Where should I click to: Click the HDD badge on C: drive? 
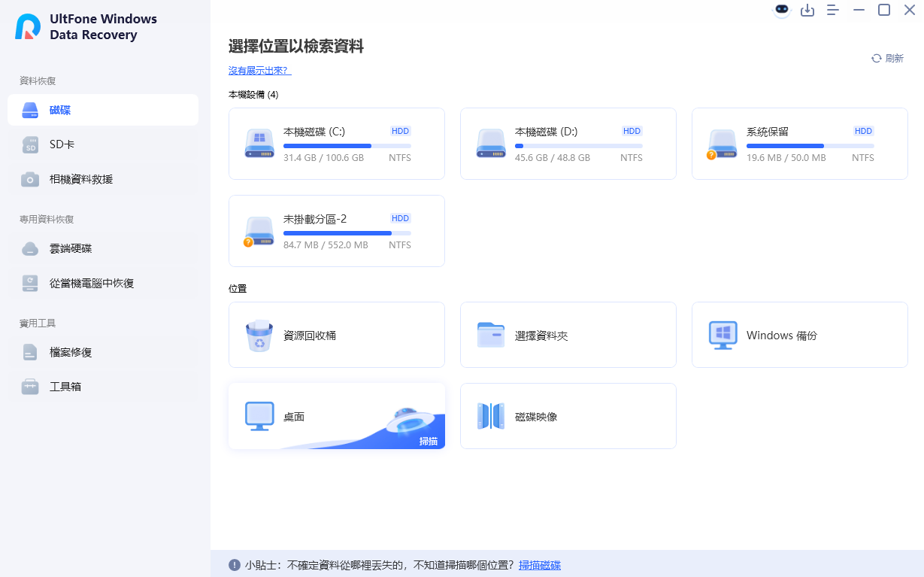click(x=401, y=131)
